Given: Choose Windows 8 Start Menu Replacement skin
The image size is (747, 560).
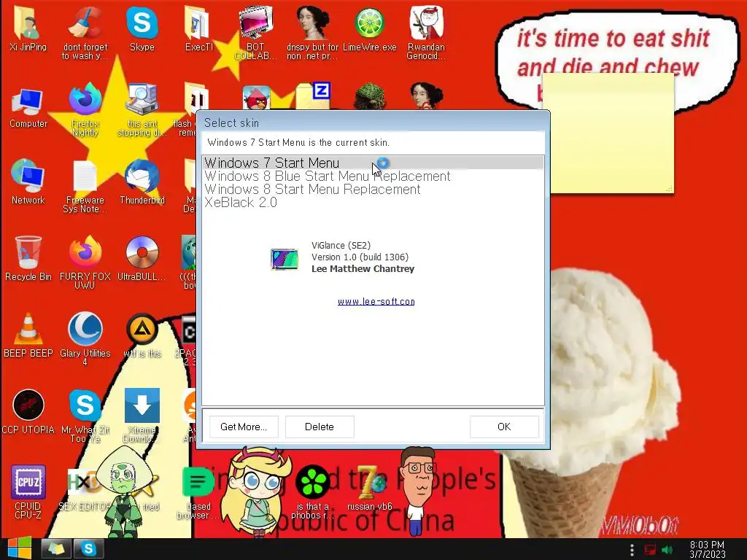Looking at the screenshot, I should [x=373, y=190].
